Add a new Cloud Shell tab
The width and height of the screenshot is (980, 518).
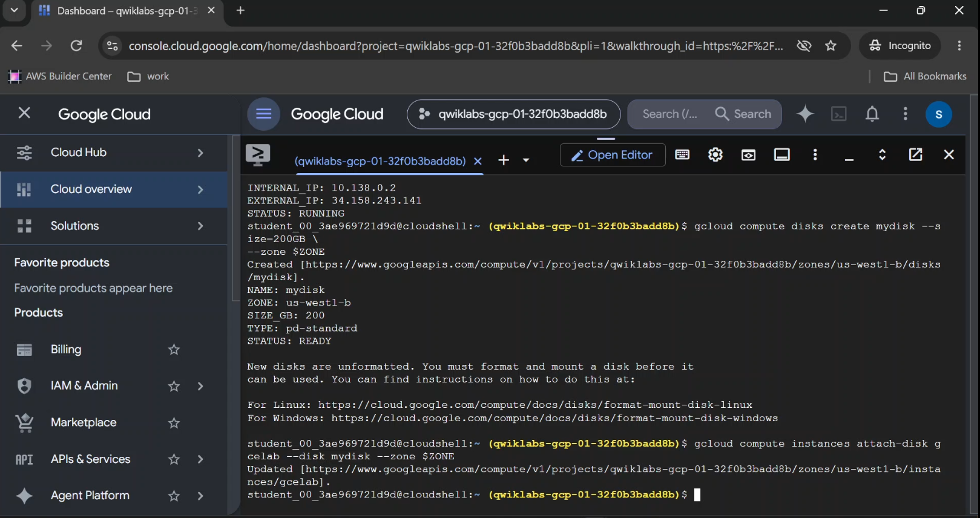pos(504,160)
